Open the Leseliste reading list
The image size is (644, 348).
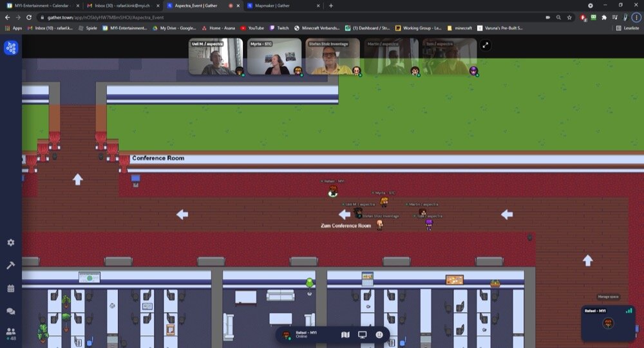point(627,28)
